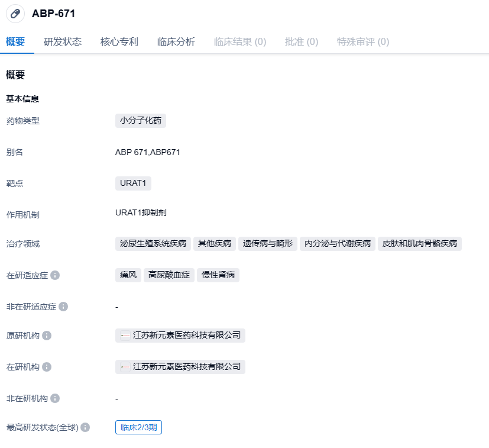Click the URAT1 target tag
The image size is (489, 448).
(133, 183)
